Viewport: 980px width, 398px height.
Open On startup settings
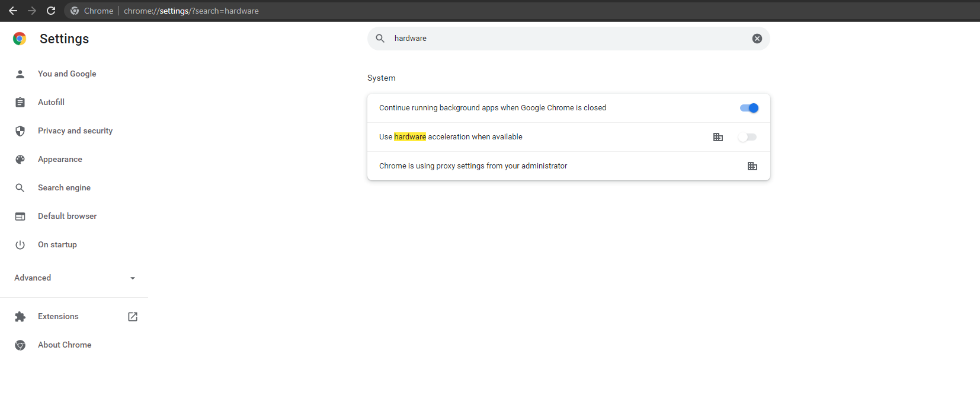(x=57, y=244)
